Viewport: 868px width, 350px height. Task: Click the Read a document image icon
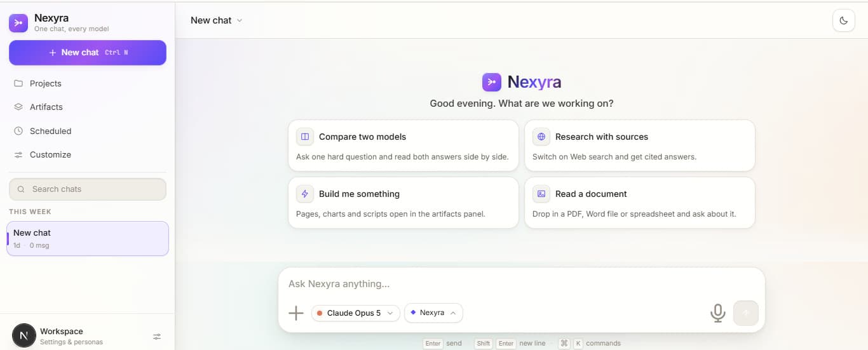point(541,194)
